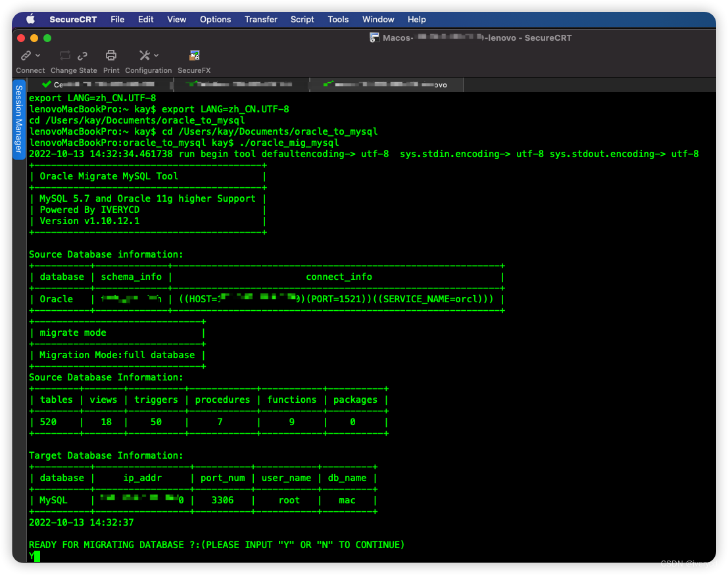The image size is (728, 575).
Task: Open the View menu
Action: point(176,19)
